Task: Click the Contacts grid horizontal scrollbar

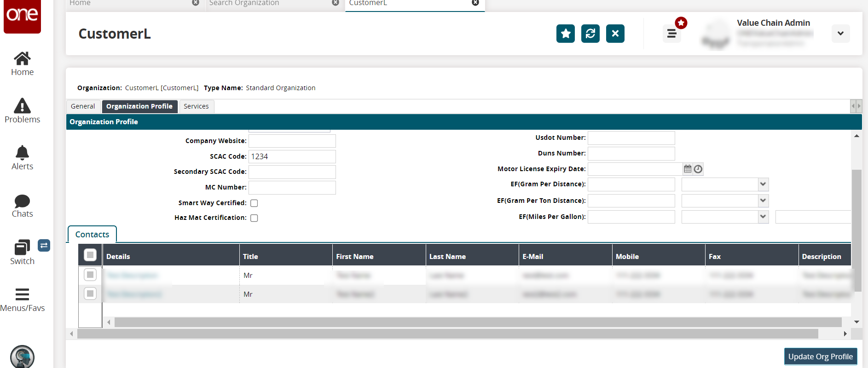Action: pyautogui.click(x=478, y=322)
